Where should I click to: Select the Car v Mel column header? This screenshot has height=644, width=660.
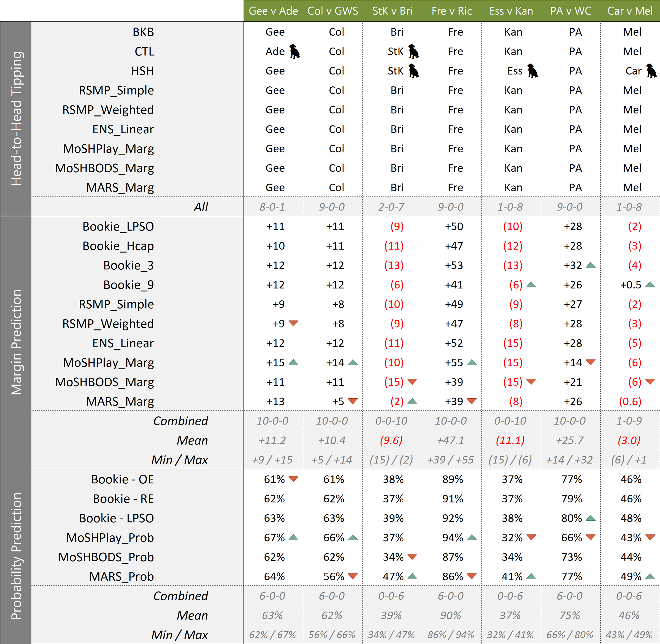[x=630, y=11]
